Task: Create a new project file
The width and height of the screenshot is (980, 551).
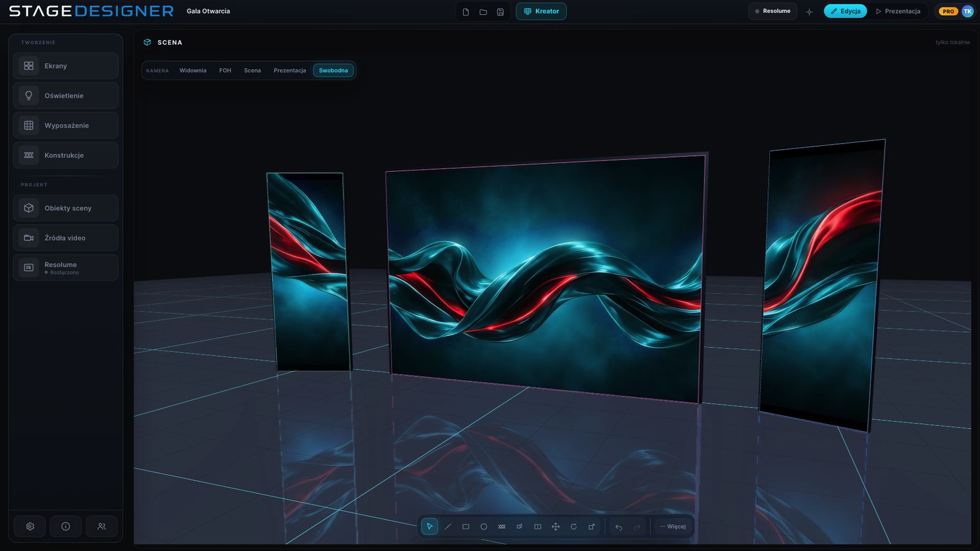Action: (x=466, y=12)
